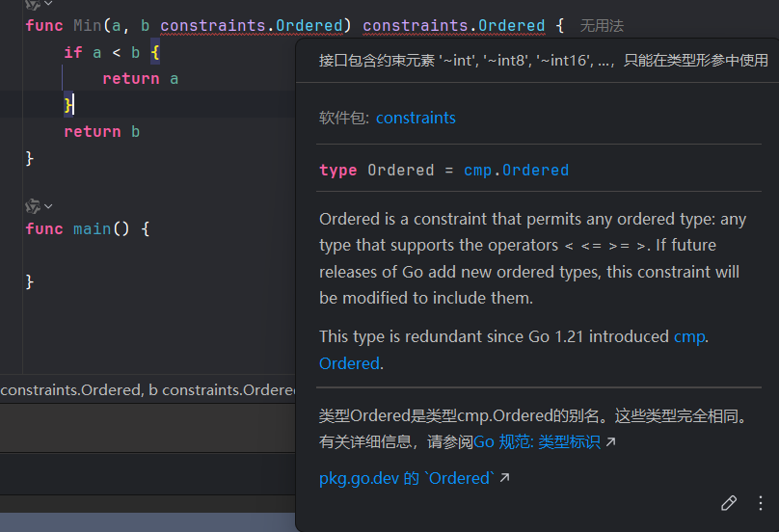779x532 pixels.
Task: Click the AI assistant icon above func Min
Action: [x=33, y=4]
